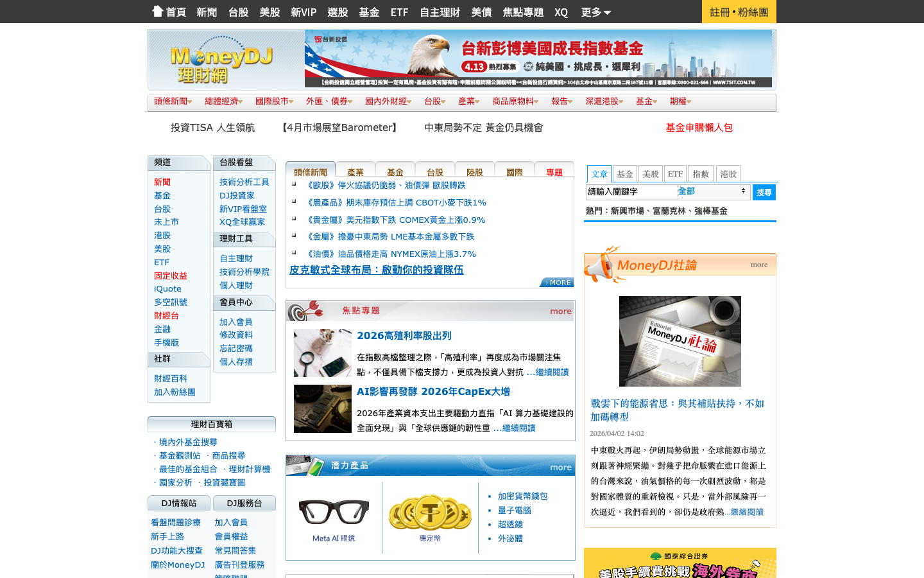Image resolution: width=924 pixels, height=578 pixels.
Task: Open the 台新彭博美國成長指數基金 banner ad
Action: point(539,58)
